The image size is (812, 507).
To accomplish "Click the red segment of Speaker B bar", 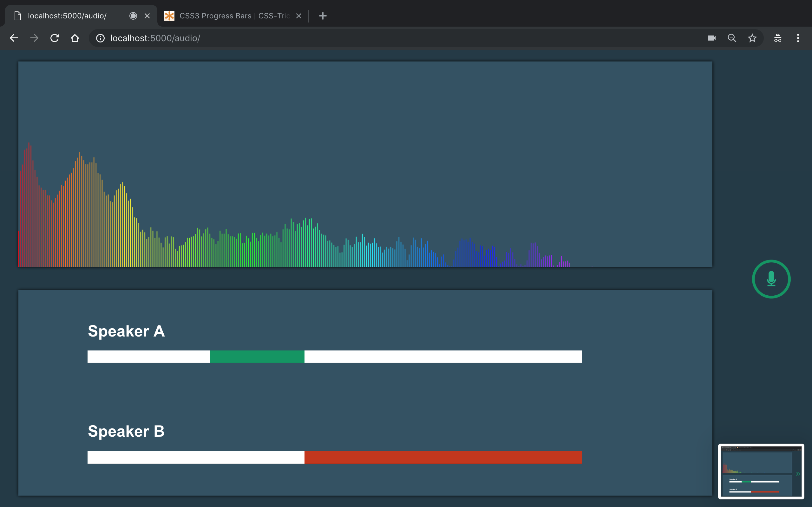I will [x=443, y=457].
